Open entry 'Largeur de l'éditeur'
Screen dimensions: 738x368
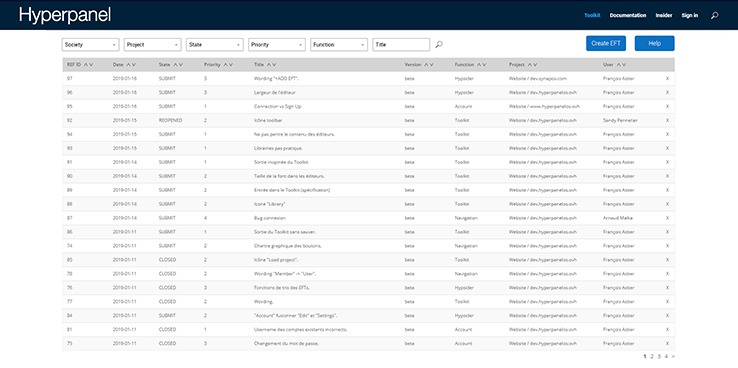tap(274, 93)
